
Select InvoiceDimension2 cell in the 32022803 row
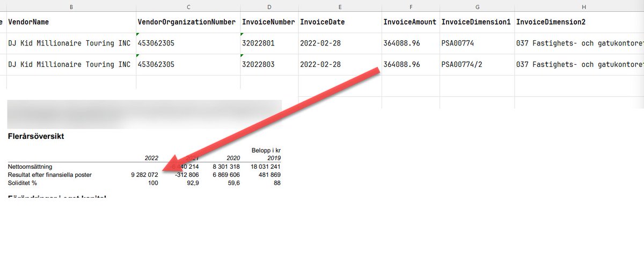[x=579, y=65]
